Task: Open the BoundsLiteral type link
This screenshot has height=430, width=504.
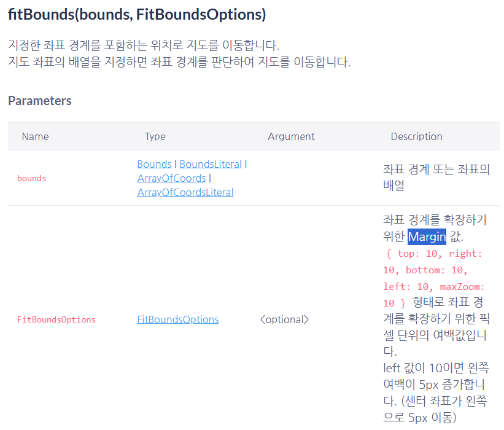Action: [x=211, y=165]
